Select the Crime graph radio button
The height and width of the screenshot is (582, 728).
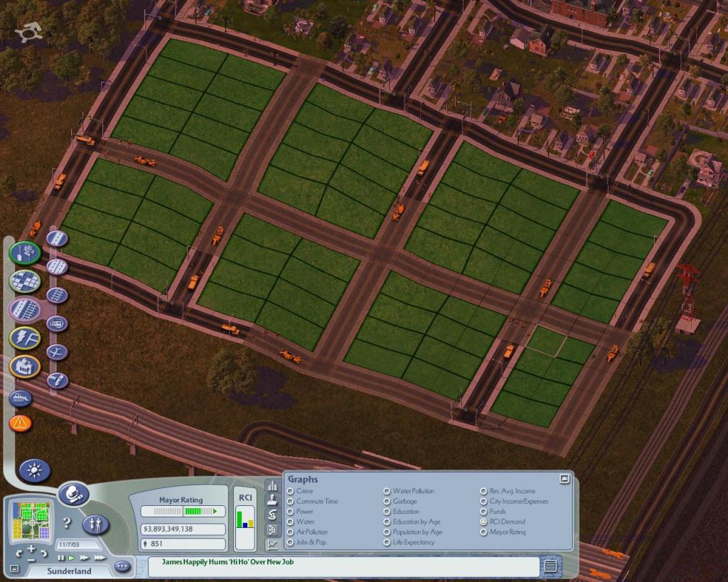(x=291, y=491)
